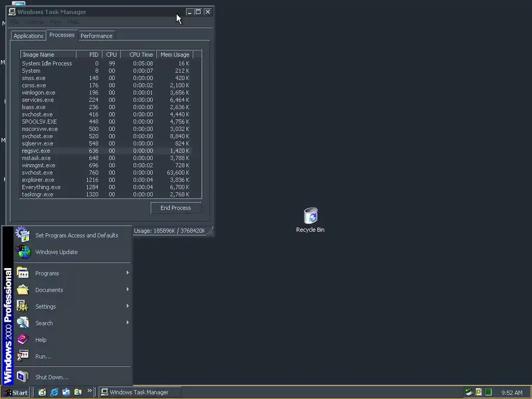Click the Search magnifier icon in Start menu
532x399 pixels.
coord(23,323)
